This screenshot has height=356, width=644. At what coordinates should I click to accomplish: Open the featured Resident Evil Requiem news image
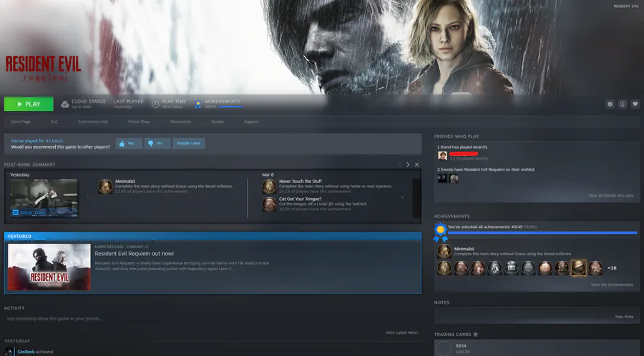[49, 267]
